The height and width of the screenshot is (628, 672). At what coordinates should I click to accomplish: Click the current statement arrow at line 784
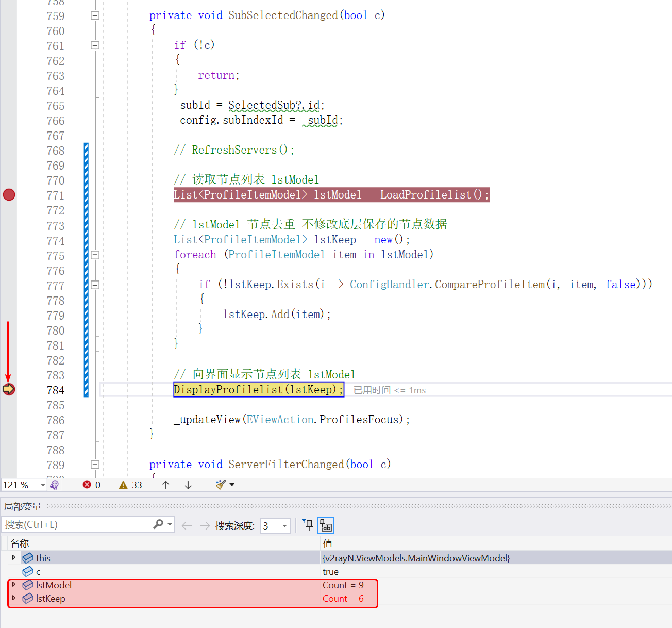pos(9,389)
